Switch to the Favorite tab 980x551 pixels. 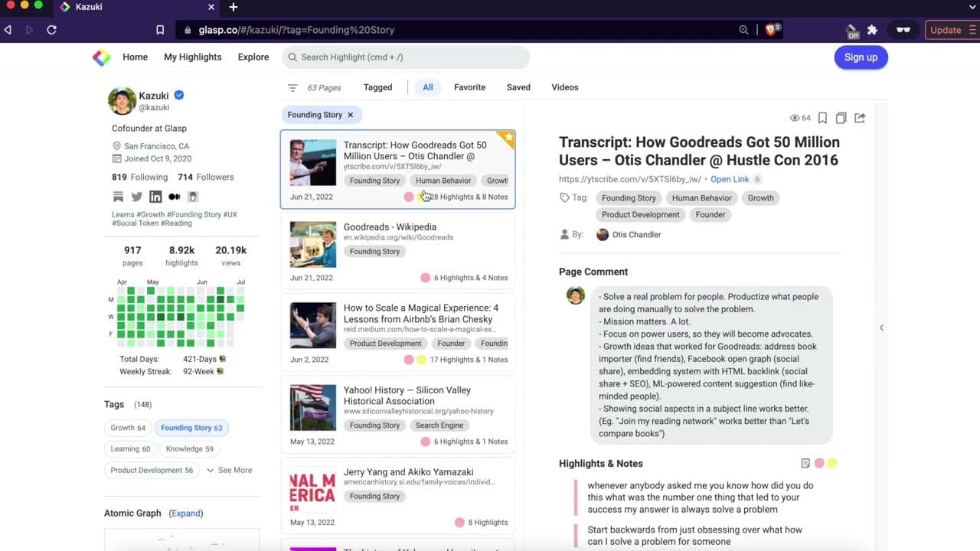pyautogui.click(x=469, y=87)
